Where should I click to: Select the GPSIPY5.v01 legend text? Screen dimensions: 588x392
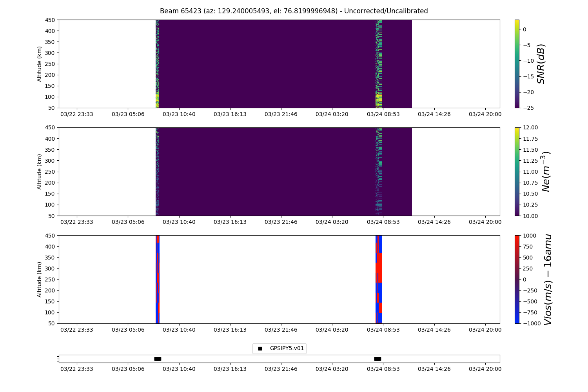(287, 348)
